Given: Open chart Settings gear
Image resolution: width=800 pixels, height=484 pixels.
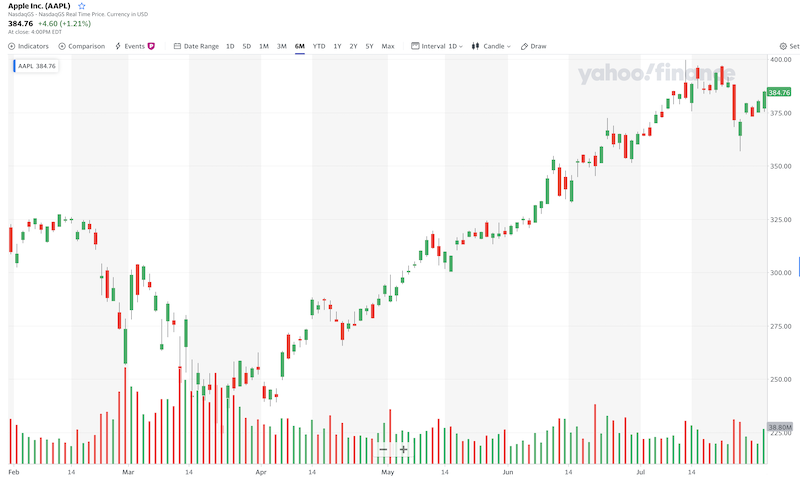Looking at the screenshot, I should [783, 46].
